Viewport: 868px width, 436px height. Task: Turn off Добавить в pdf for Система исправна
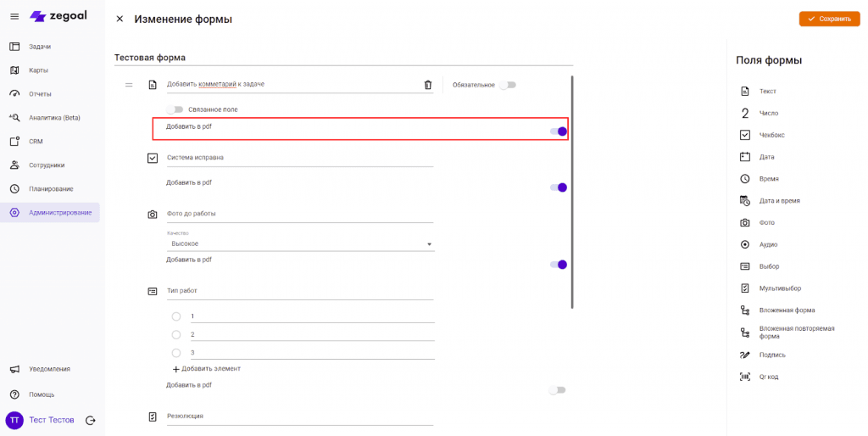coord(558,187)
